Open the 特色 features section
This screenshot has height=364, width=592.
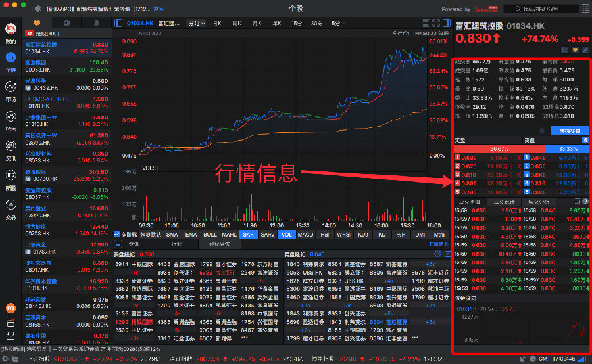tap(11, 116)
